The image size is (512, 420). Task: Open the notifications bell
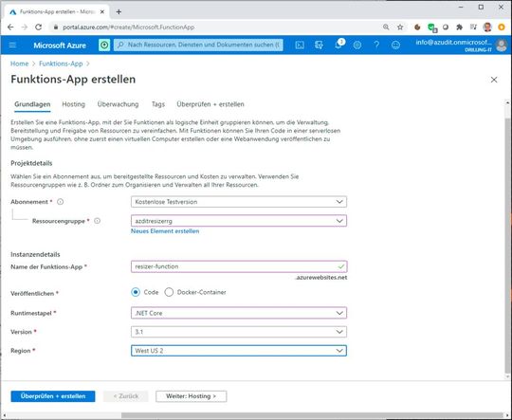(x=338, y=45)
